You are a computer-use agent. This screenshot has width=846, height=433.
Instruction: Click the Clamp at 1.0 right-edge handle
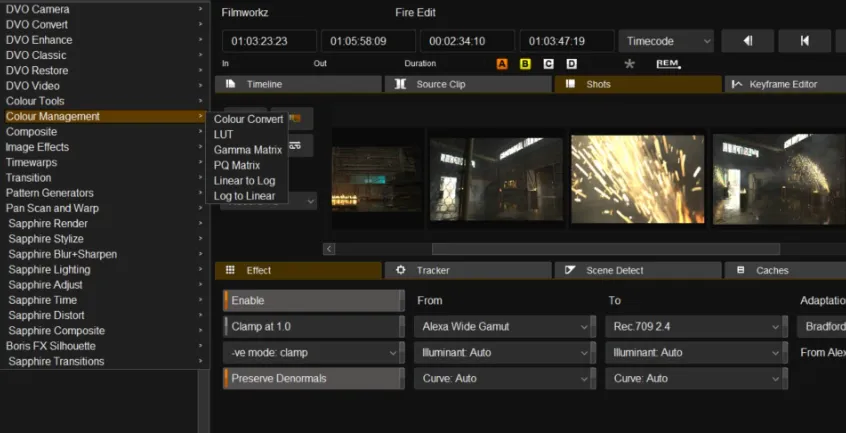tap(402, 326)
